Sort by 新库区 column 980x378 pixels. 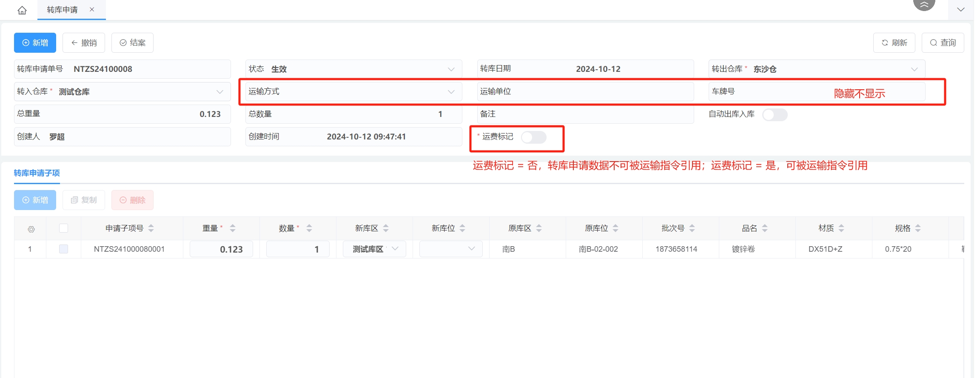click(386, 228)
